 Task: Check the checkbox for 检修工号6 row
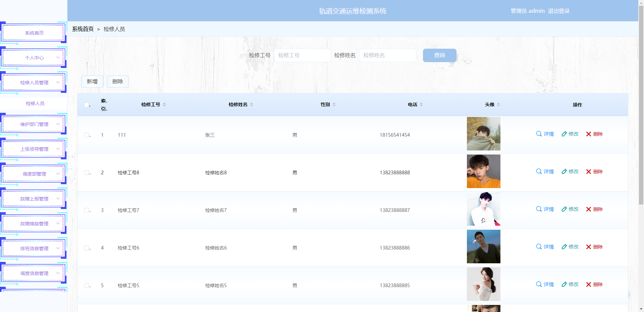point(87,248)
